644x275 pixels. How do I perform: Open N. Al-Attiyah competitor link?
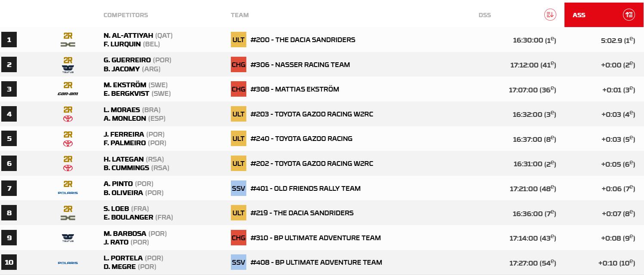point(129,36)
